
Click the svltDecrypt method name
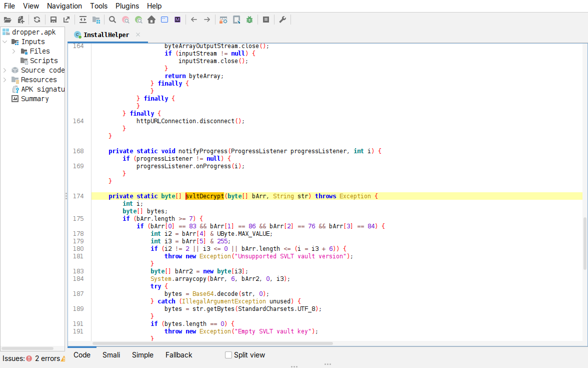(205, 196)
